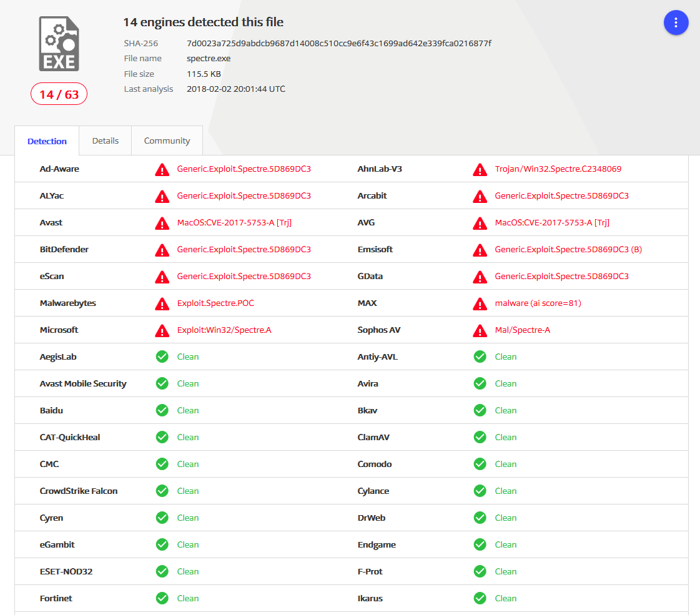Click the BitDefender engine name
Viewport: 700px width, 615px height.
(64, 249)
